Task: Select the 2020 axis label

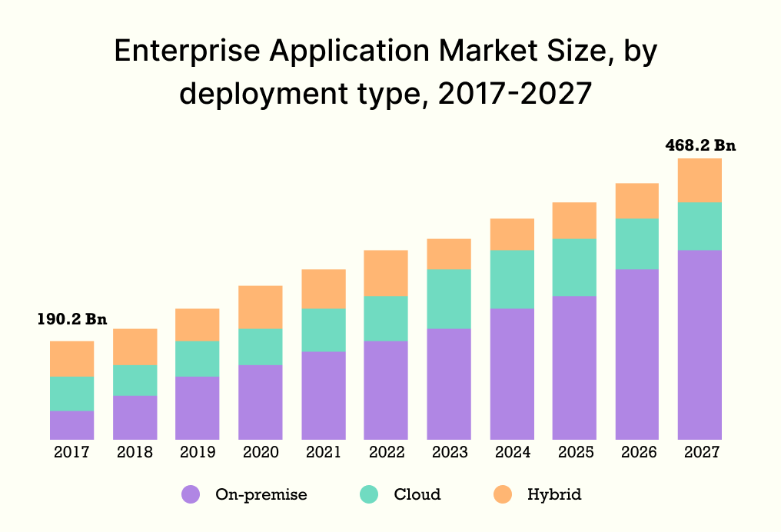Action: tap(261, 452)
